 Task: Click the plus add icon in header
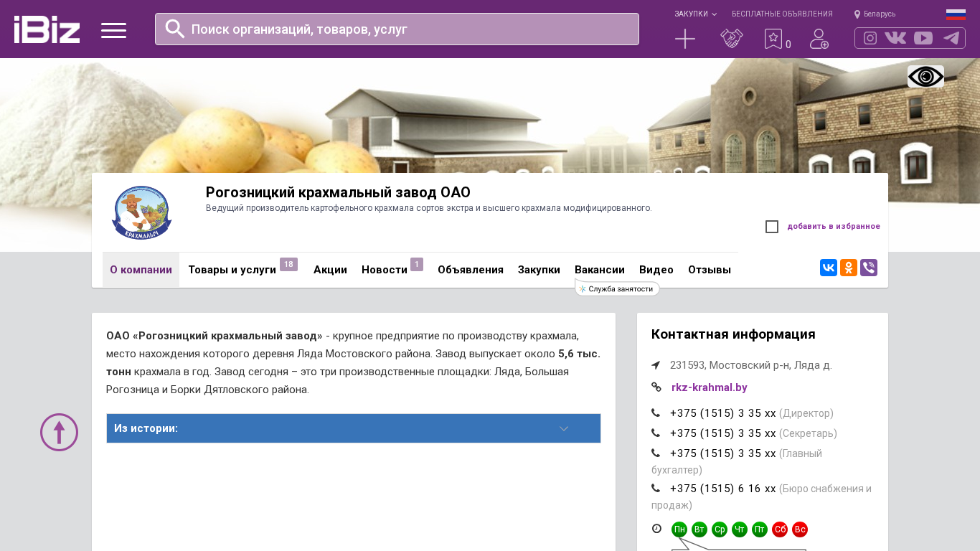(x=685, y=39)
